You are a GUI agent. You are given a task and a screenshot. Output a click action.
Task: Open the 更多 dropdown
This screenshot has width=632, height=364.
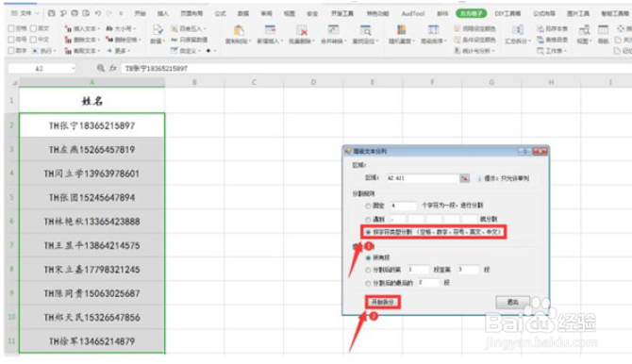click(x=119, y=51)
